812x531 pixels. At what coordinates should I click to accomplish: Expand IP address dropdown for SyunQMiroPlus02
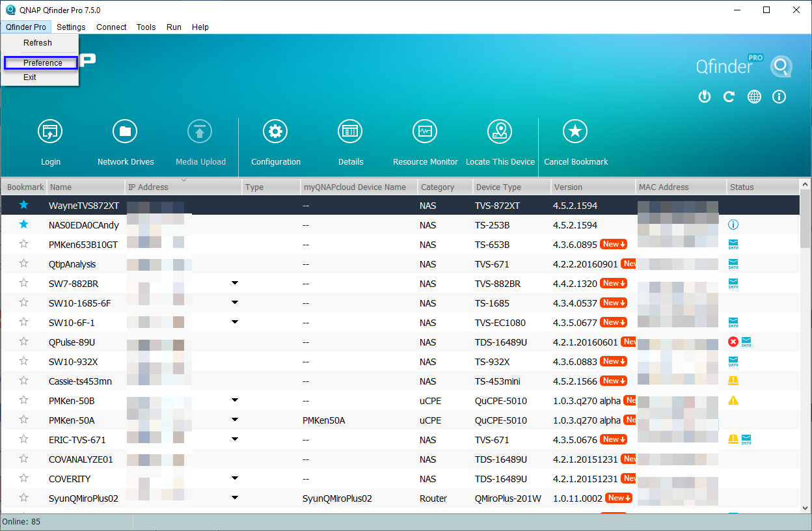point(235,498)
